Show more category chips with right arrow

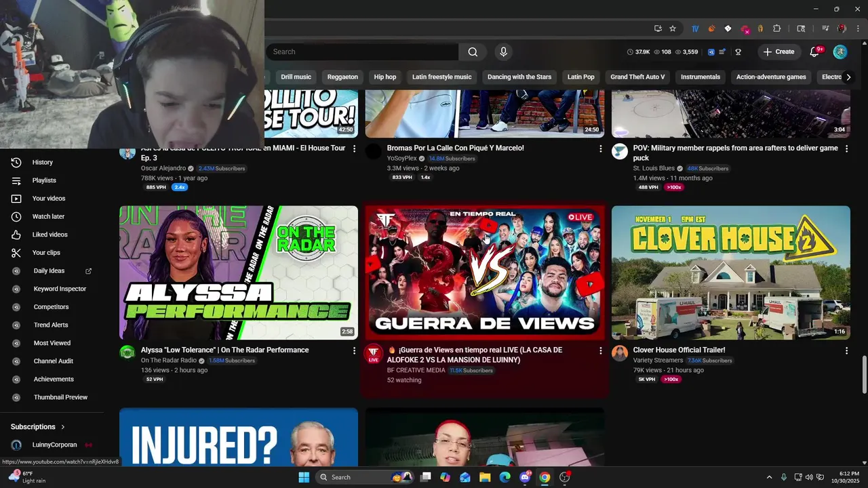point(848,77)
